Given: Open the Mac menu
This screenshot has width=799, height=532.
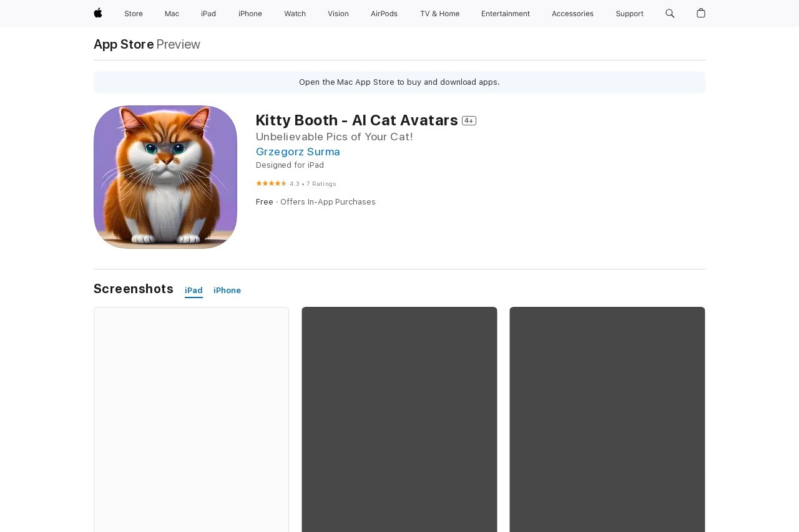Looking at the screenshot, I should (172, 14).
